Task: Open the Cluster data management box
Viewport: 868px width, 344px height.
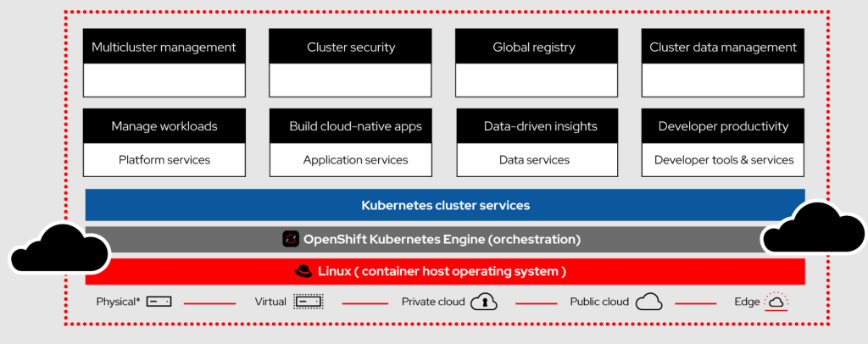Action: pos(723,63)
